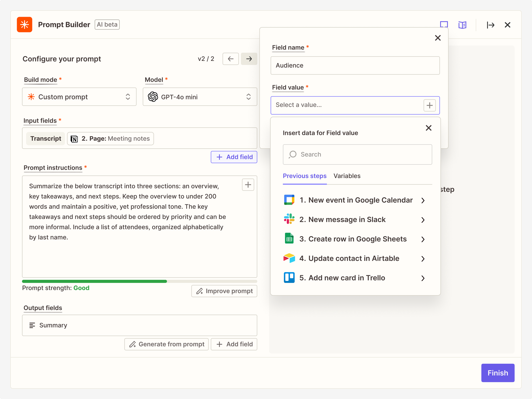This screenshot has width=532, height=399.
Task: Open the Model GPT-4o mini dropdown
Action: [x=200, y=97]
